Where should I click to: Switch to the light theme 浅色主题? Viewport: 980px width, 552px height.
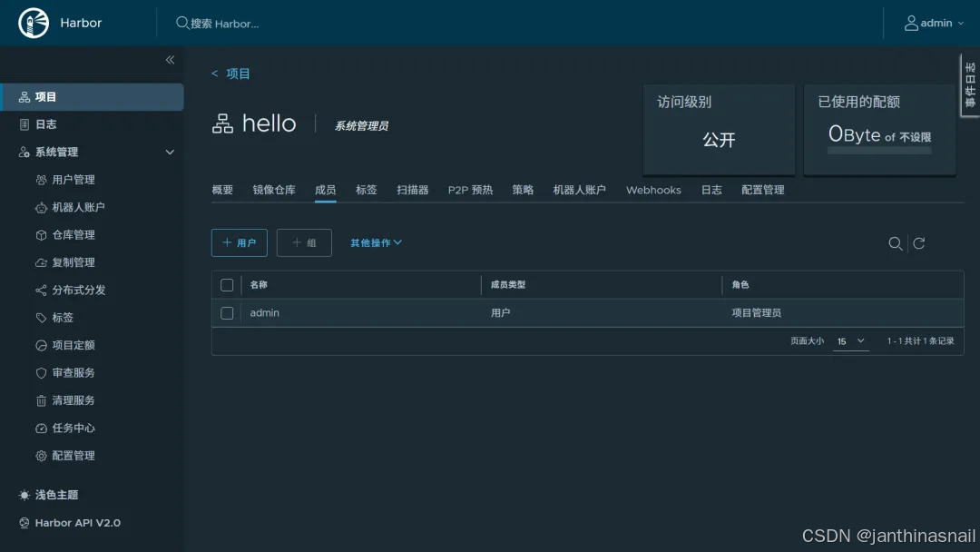click(x=56, y=495)
